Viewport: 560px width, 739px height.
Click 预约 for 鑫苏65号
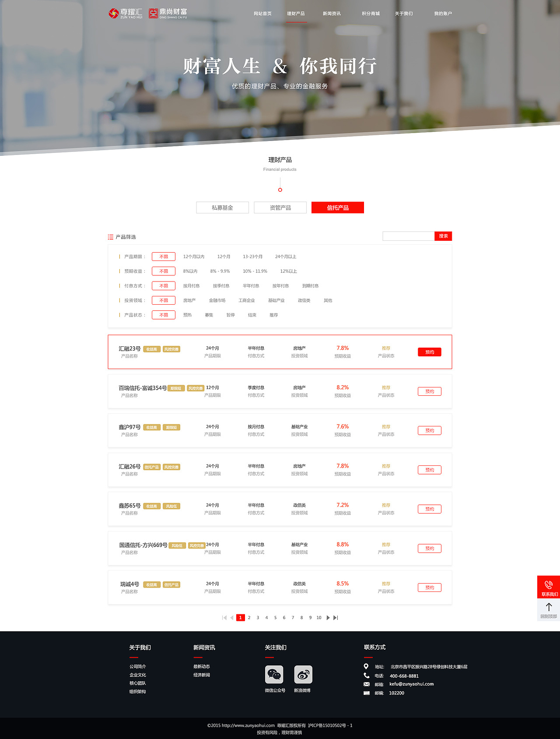430,509
